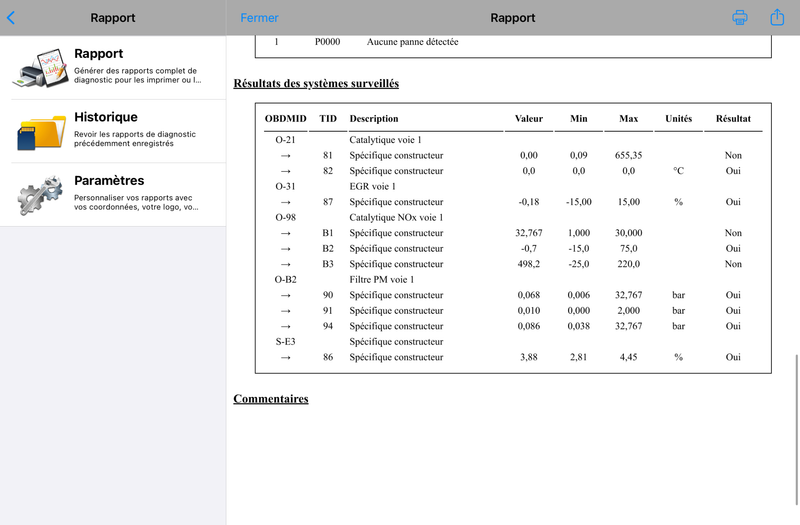Tap the Paramètres gears icon
800x525 pixels.
coord(40,195)
